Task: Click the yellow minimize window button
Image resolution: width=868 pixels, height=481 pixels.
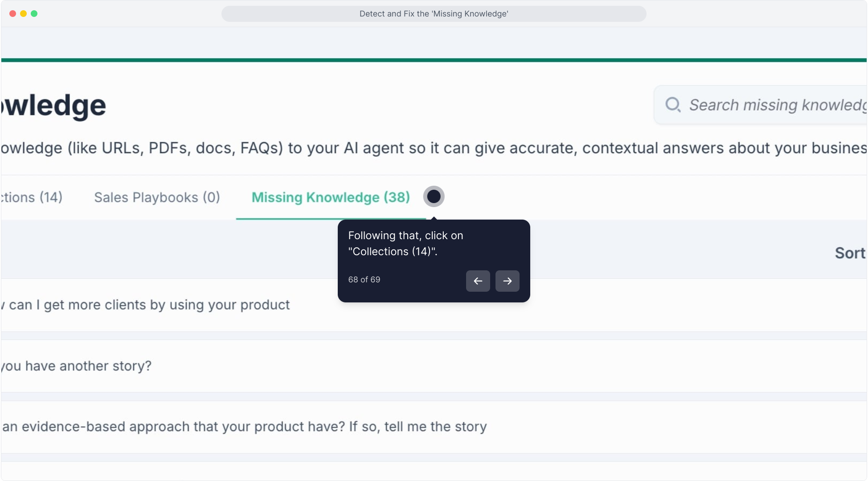Action: coord(23,14)
